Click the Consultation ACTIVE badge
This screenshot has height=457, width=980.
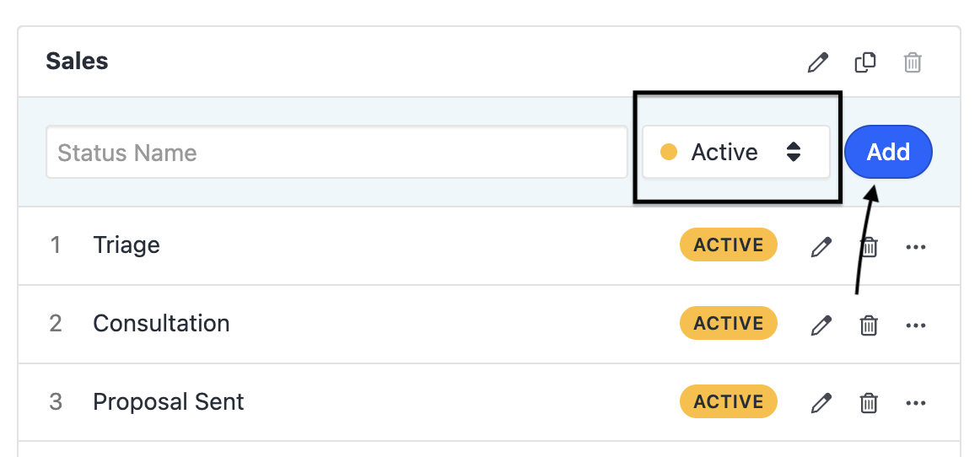(728, 324)
